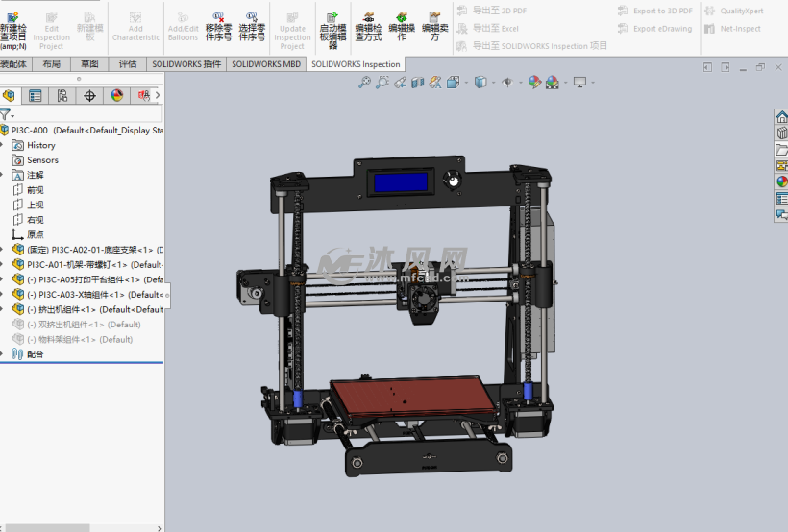Click the Export to 3D PDF button
Viewport: 788px width, 532px height.
coord(654,11)
